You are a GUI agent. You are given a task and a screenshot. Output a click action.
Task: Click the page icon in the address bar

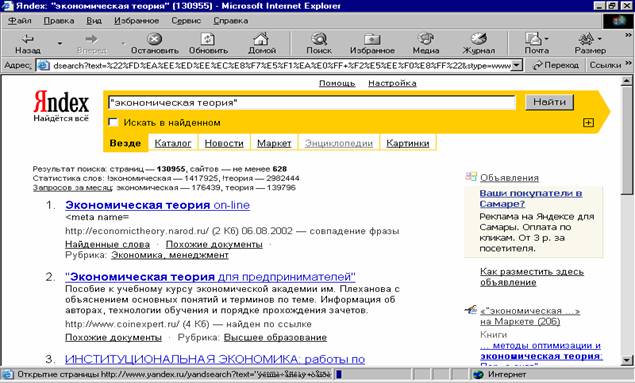coord(43,65)
